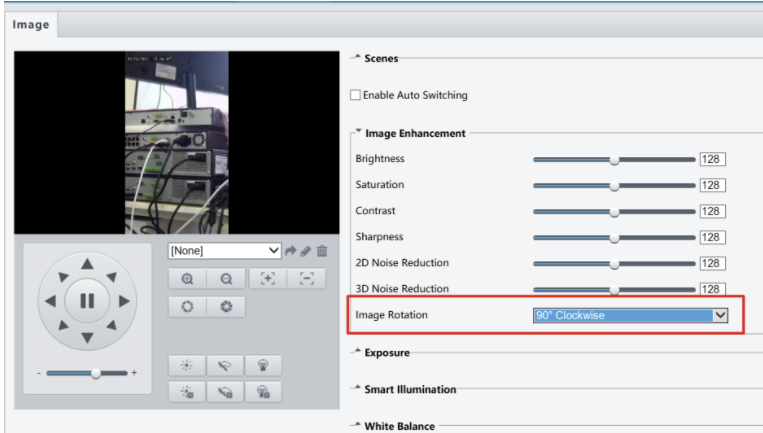Viewport: 763px width, 433px height.
Task: Delete the preset with the trash icon
Action: [322, 251]
